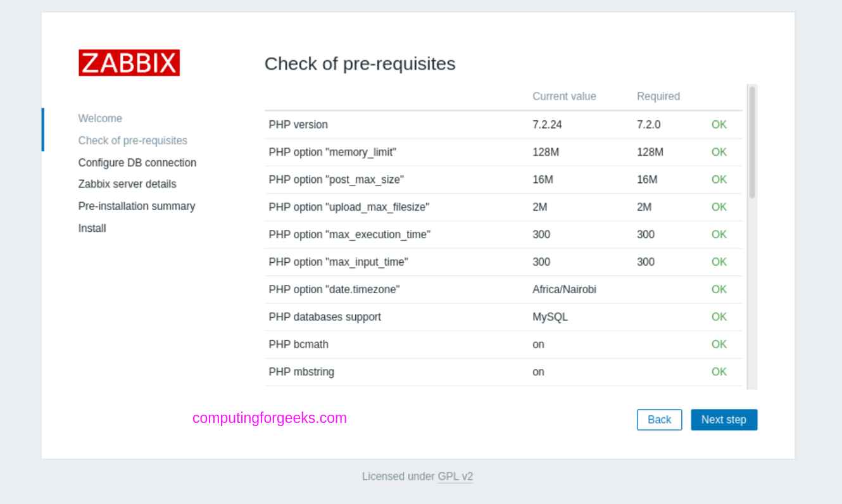Click the Africa/Nairobi timezone value
The width and height of the screenshot is (842, 504).
click(x=564, y=289)
